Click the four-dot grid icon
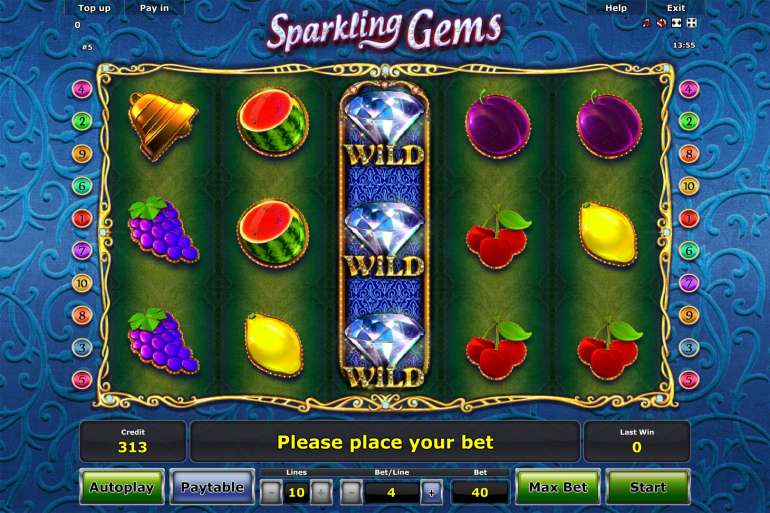770x513 pixels. tap(691, 23)
